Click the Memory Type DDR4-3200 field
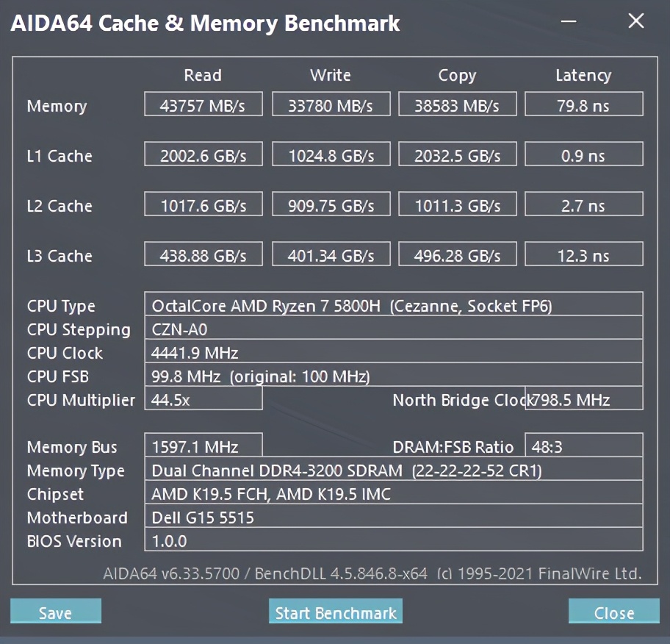Image resolution: width=670 pixels, height=644 pixels. click(393, 470)
